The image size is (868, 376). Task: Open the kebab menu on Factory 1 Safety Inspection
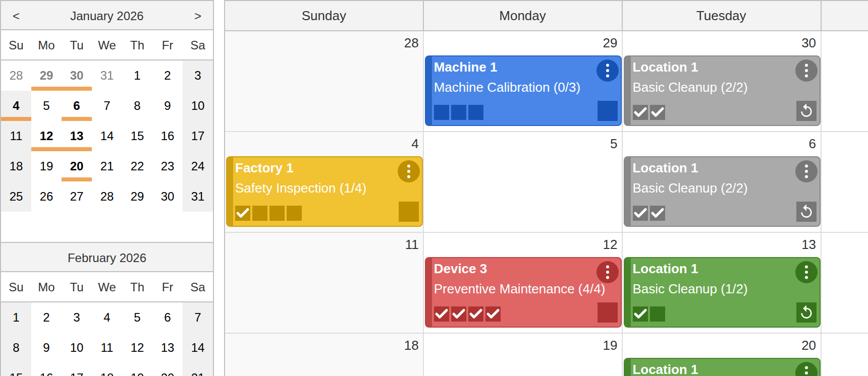(409, 171)
